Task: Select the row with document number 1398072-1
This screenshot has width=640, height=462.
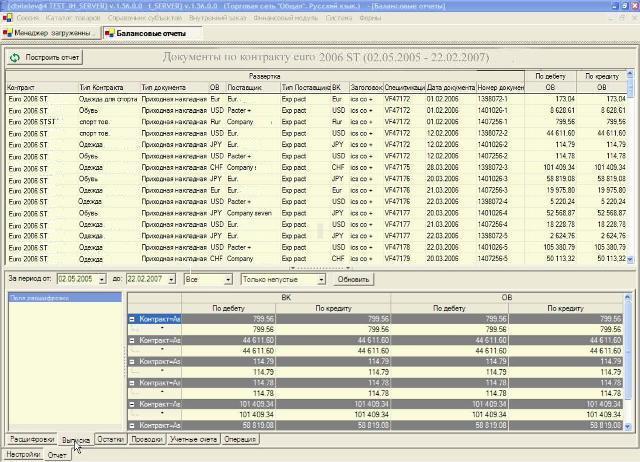Action: coord(316,99)
